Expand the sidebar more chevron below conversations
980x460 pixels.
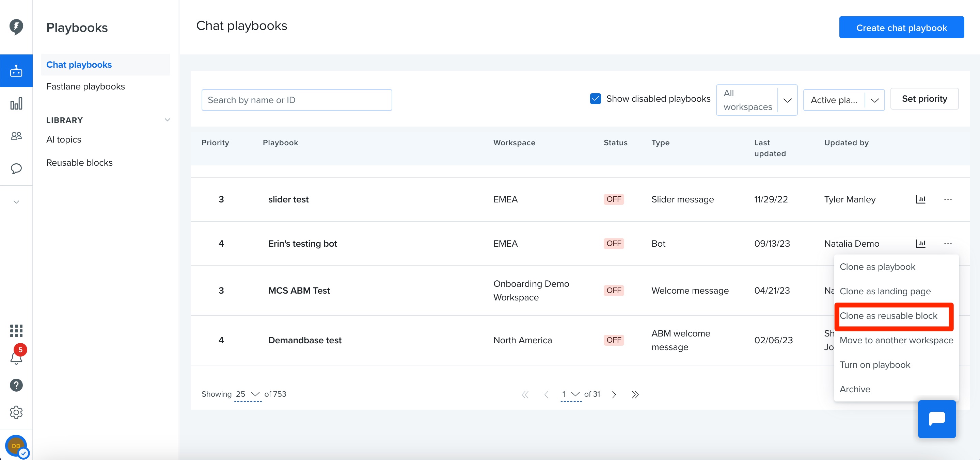(x=16, y=202)
